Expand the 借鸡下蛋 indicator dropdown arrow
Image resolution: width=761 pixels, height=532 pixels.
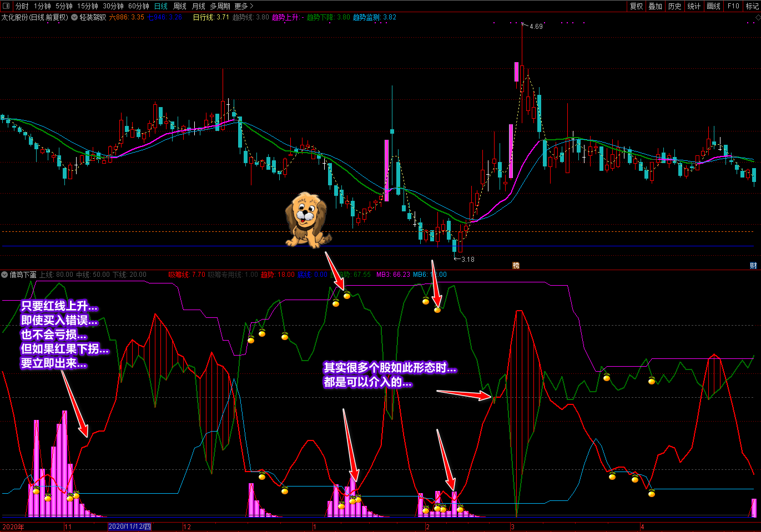click(x=4, y=275)
